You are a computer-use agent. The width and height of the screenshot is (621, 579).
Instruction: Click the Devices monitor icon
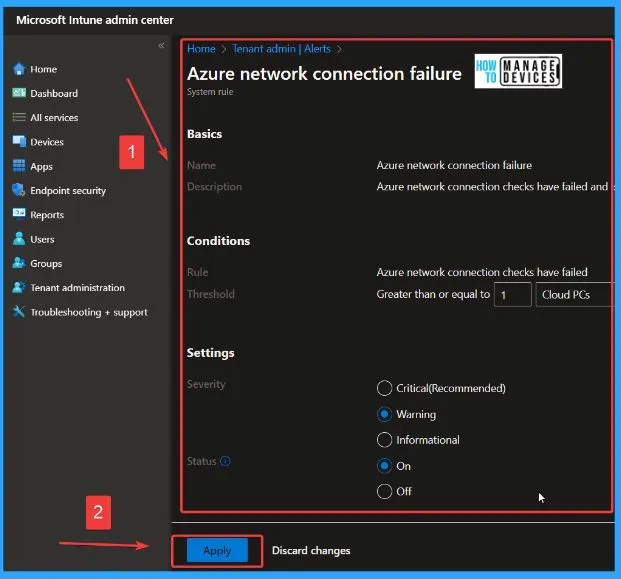coord(19,141)
